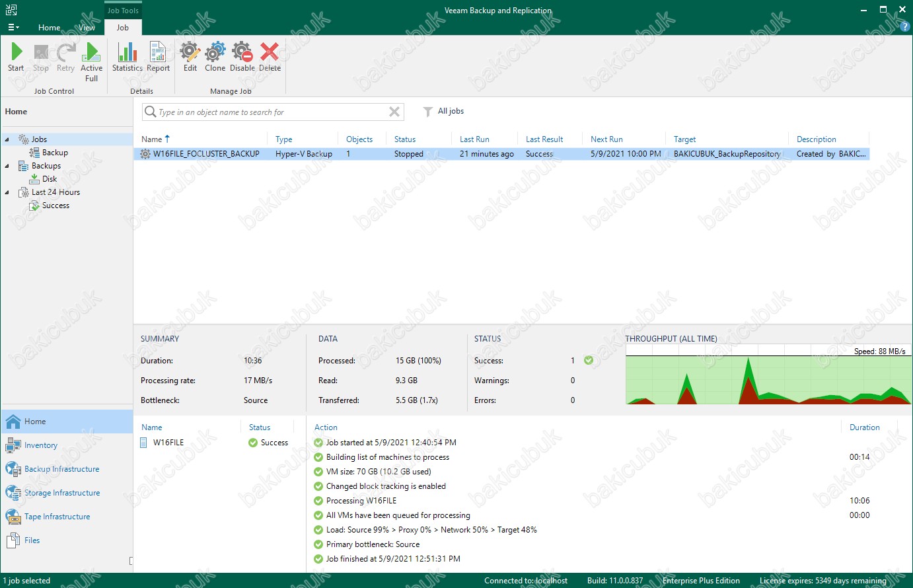
Task: Open job Statistics
Action: tap(127, 57)
